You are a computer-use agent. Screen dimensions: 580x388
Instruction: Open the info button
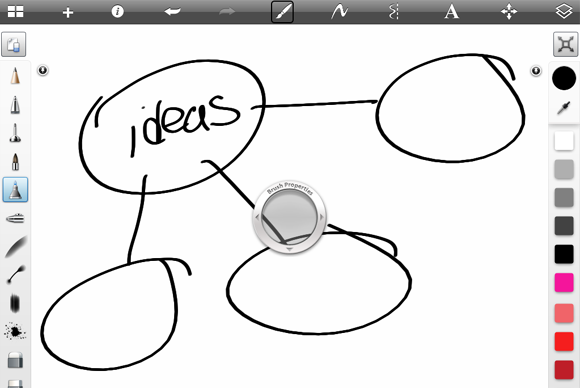pyautogui.click(x=117, y=11)
